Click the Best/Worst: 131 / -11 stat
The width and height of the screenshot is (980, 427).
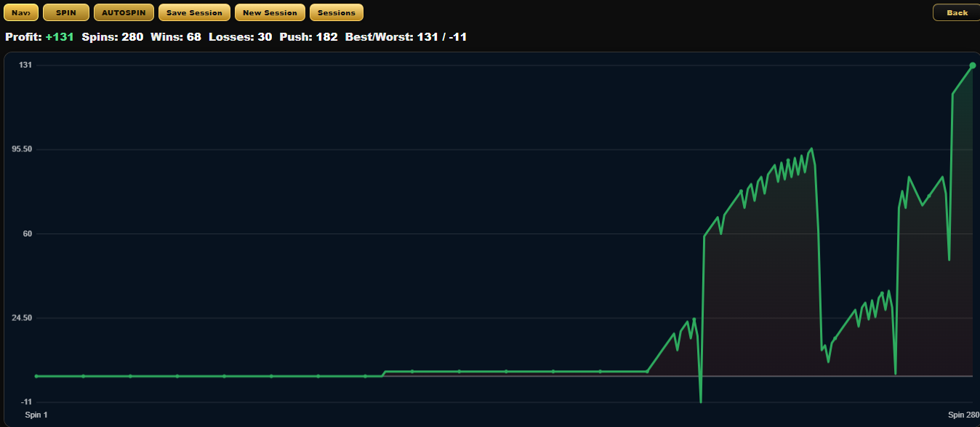point(406,36)
